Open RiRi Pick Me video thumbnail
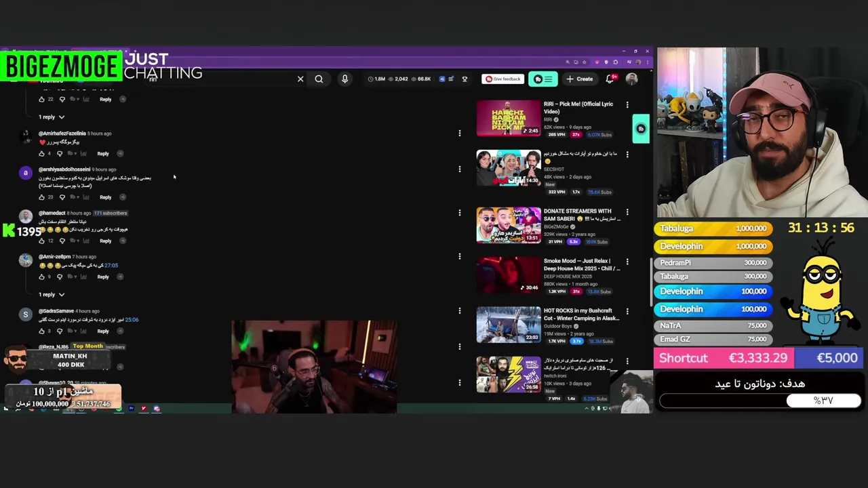The image size is (868, 488). point(508,118)
